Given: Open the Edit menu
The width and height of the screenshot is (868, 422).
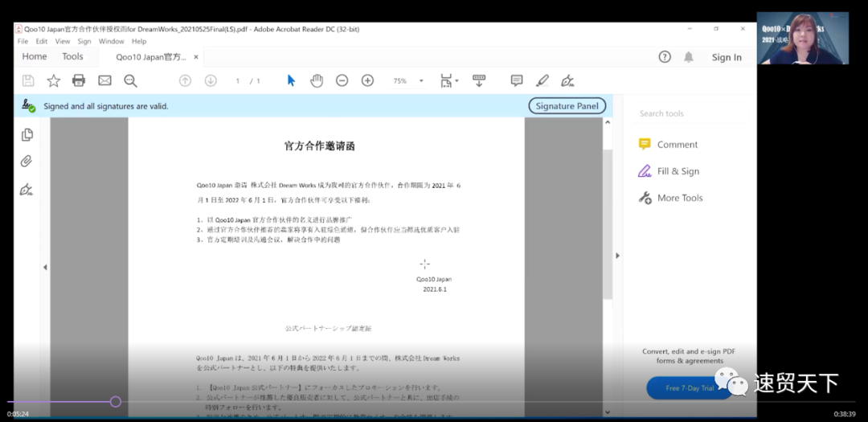Looking at the screenshot, I should tap(42, 42).
